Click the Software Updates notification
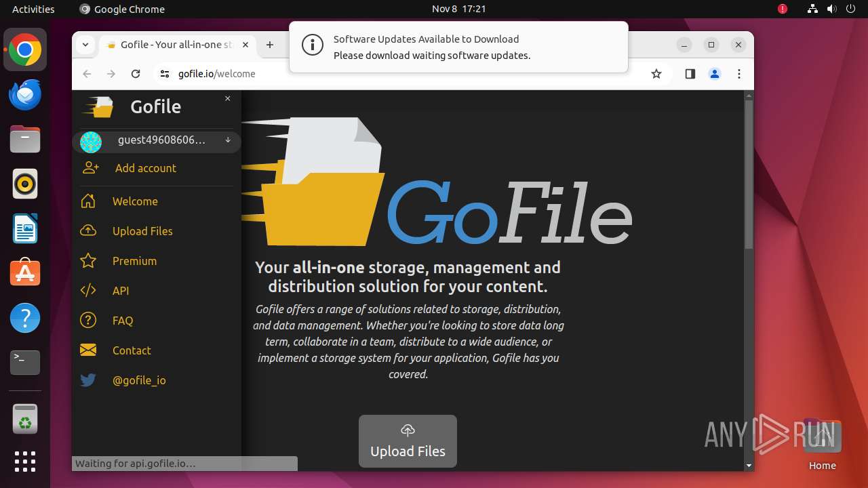Screen dimensions: 868x488 (458, 47)
